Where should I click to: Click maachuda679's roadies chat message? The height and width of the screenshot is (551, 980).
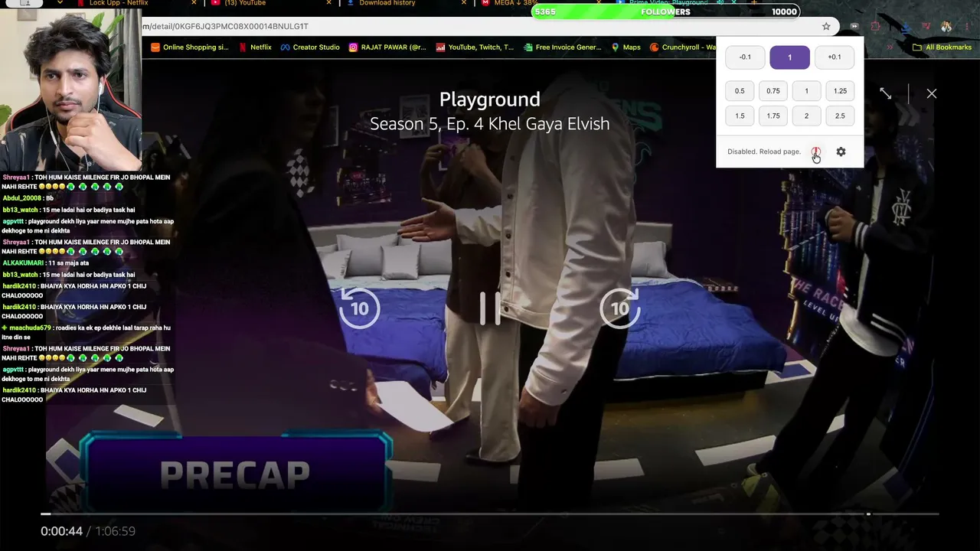pos(87,332)
